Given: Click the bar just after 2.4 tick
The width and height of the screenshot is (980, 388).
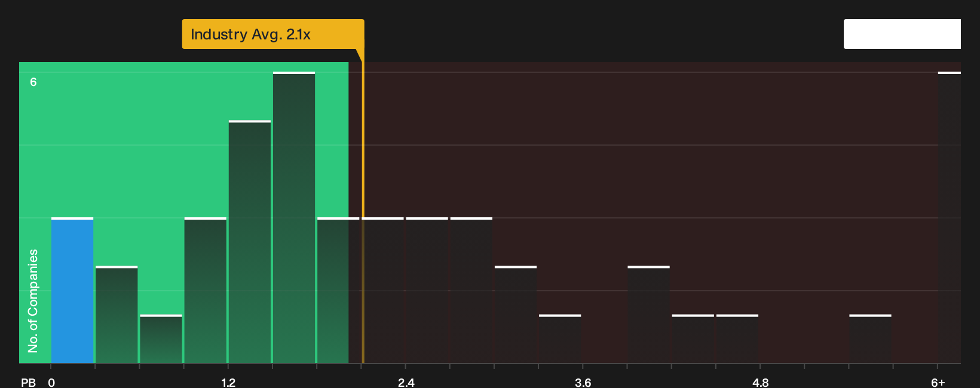Looking at the screenshot, I should (427, 290).
